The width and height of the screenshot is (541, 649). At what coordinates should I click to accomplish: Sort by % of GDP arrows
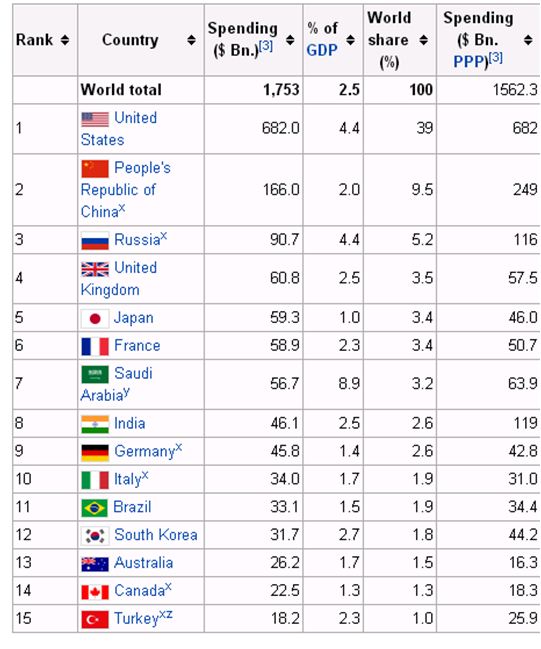click(351, 40)
